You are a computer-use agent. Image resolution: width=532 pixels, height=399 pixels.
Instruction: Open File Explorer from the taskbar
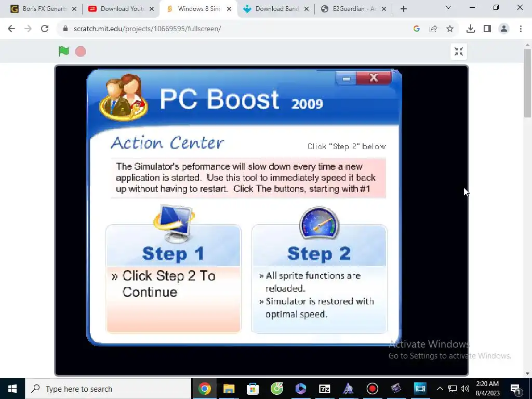[229, 389]
